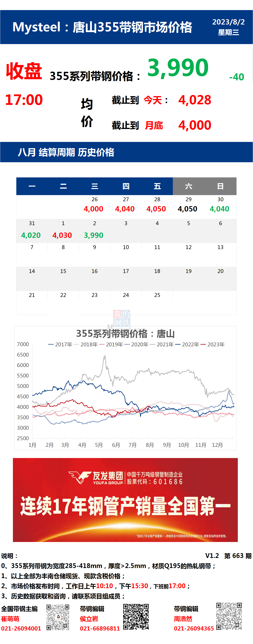Click editor name 侯立岩

89,619
